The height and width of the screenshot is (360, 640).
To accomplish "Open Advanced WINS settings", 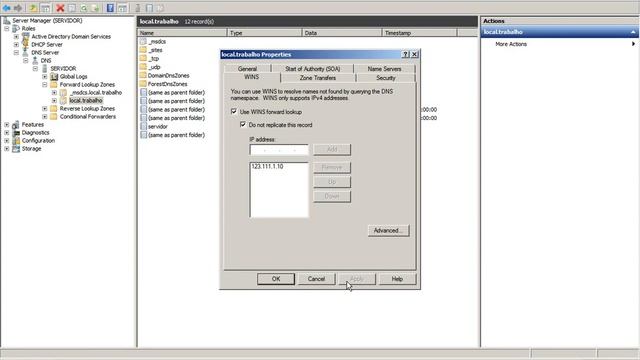I will pyautogui.click(x=388, y=230).
